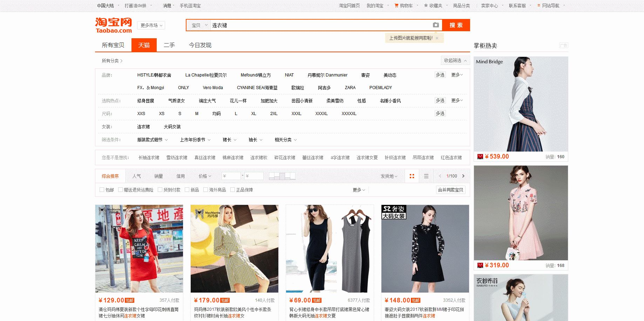The width and height of the screenshot is (644, 321).
Task: Toggle 多选 for brand row
Action: 440,75
